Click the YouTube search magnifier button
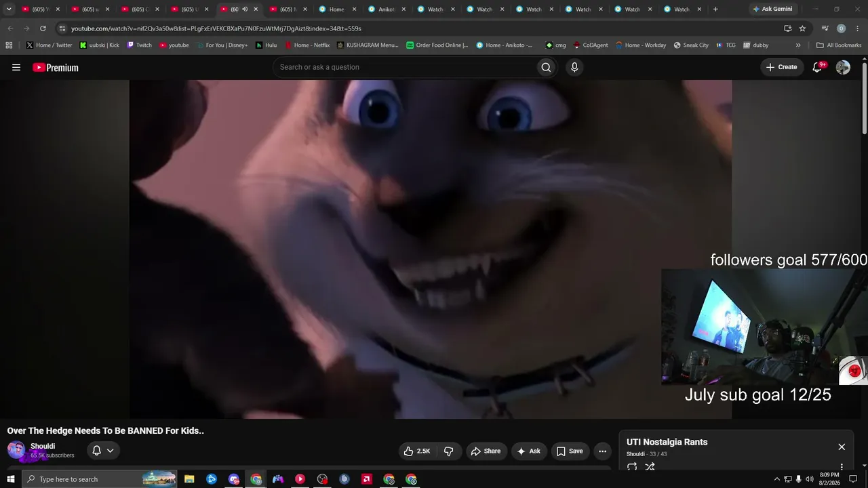868x488 pixels. click(546, 67)
